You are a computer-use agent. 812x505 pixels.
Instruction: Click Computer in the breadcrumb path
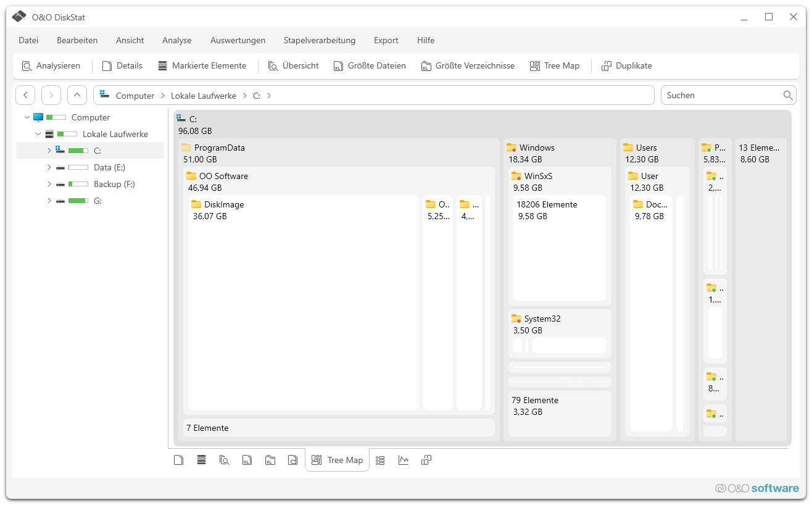pyautogui.click(x=135, y=96)
